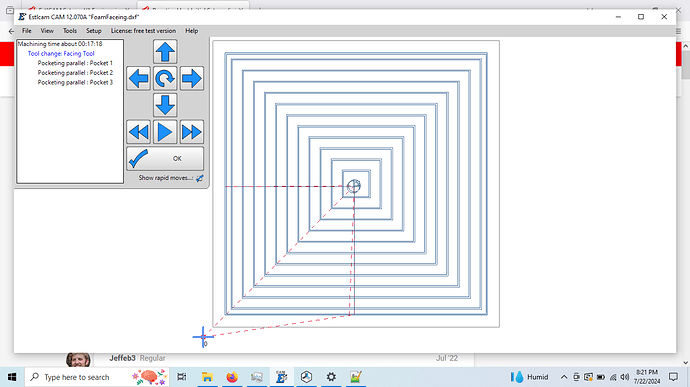Open browser hamburger menu at right edge

(x=678, y=31)
